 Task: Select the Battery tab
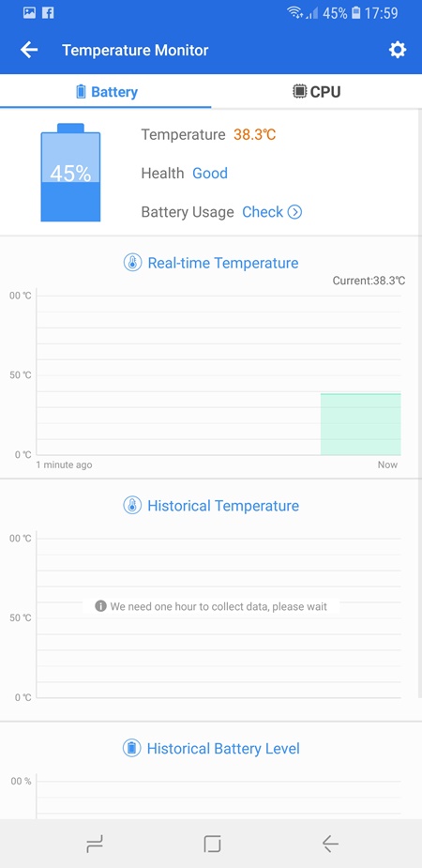(106, 91)
